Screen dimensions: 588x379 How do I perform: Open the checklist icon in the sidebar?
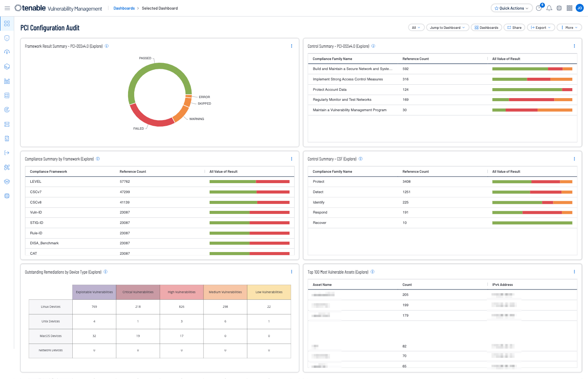(x=7, y=95)
